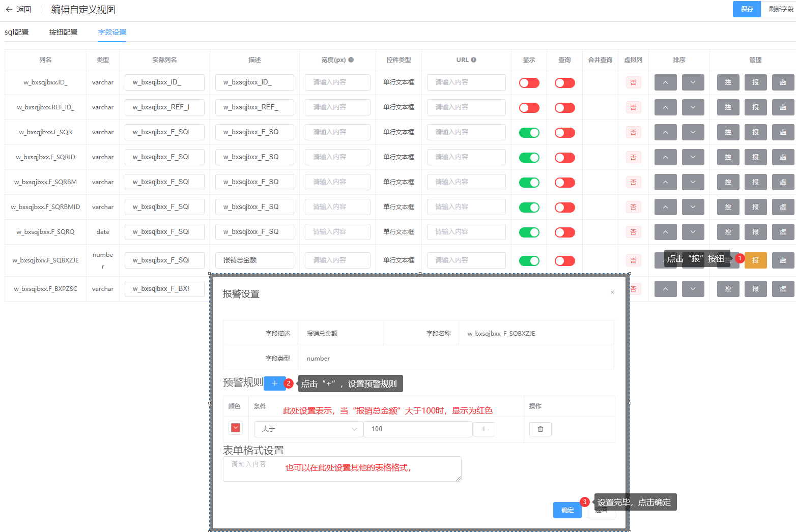Image resolution: width=796 pixels, height=532 pixels.
Task: Move the w_bxsqjbxx.F_BXPZSC row down
Action: [693, 289]
